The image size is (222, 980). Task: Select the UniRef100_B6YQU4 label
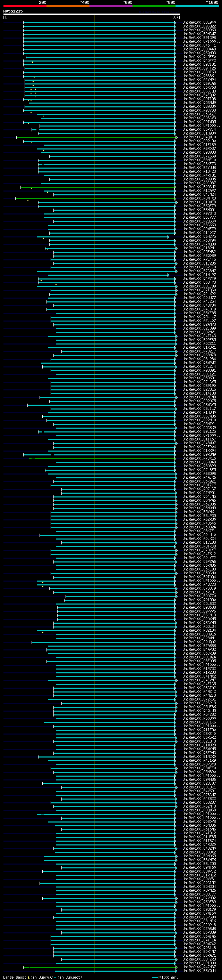199,971
